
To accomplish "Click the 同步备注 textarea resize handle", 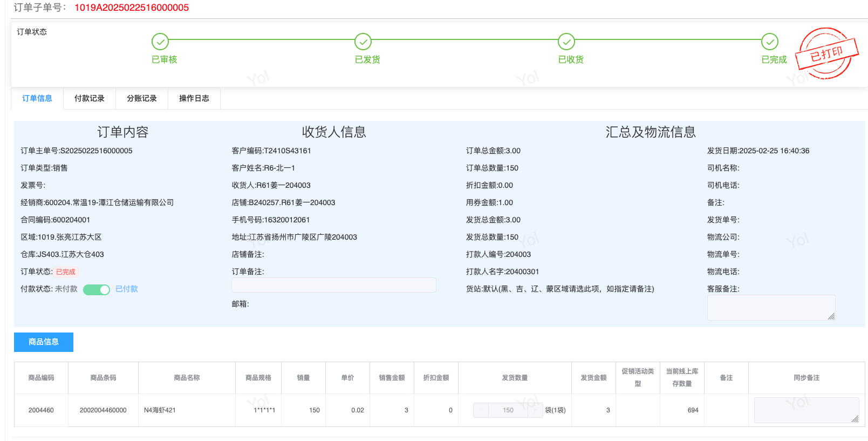I will pyautogui.click(x=855, y=419).
